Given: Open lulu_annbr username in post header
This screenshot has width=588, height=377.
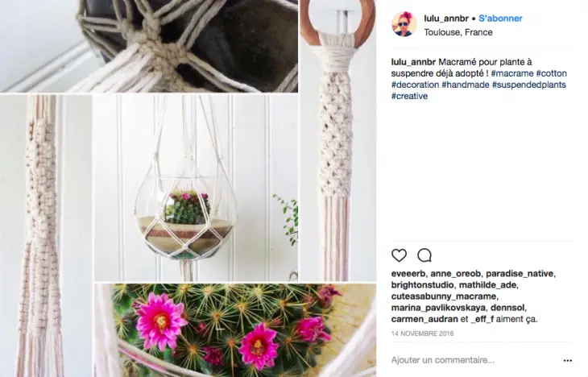Looking at the screenshot, I should coord(446,19).
